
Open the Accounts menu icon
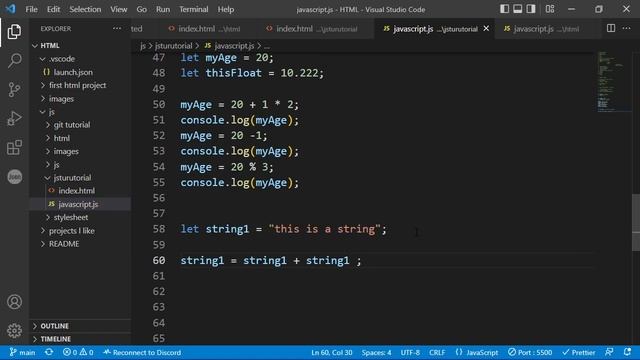(x=14, y=302)
